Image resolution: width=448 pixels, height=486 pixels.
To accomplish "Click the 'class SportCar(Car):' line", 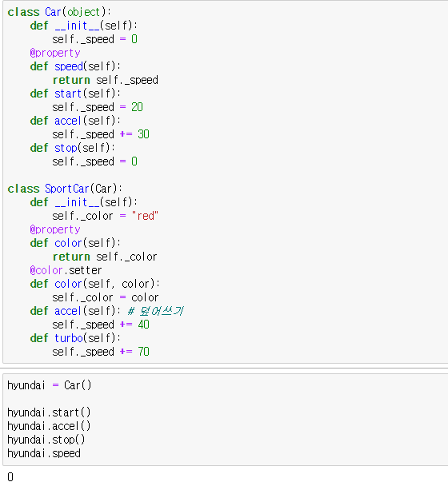I will coord(65,189).
